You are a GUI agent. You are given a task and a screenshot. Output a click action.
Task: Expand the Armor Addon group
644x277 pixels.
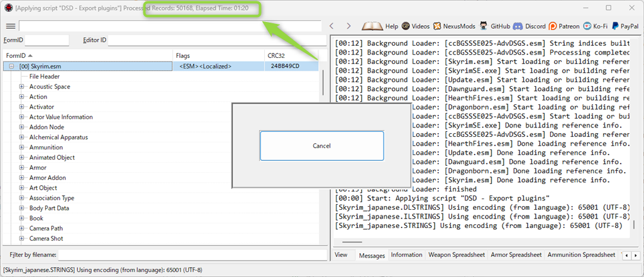(x=22, y=178)
